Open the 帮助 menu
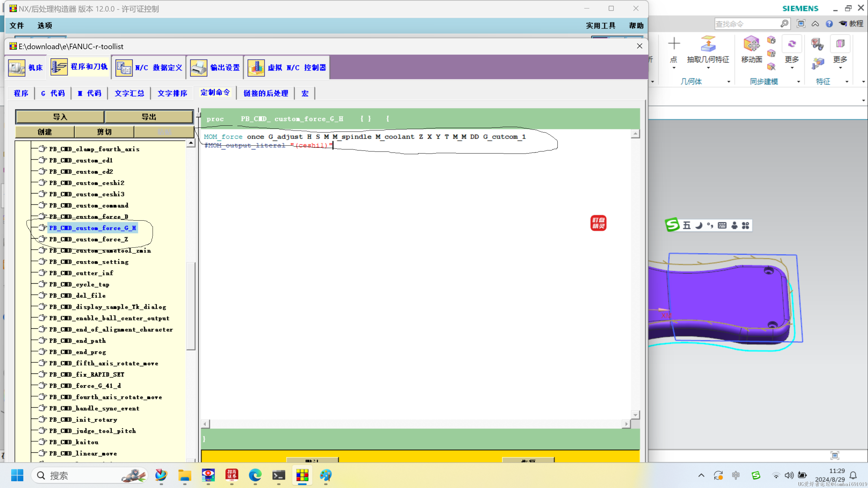The height and width of the screenshot is (488, 868). tap(636, 25)
